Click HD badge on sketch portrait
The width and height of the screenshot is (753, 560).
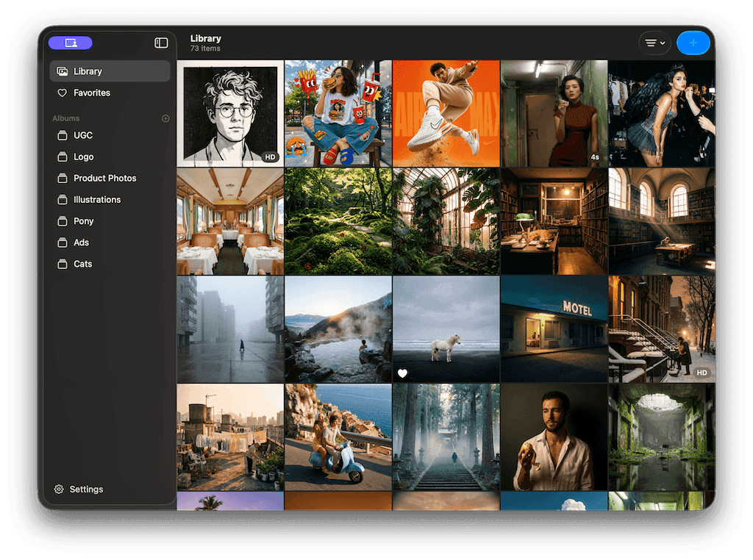tap(271, 157)
